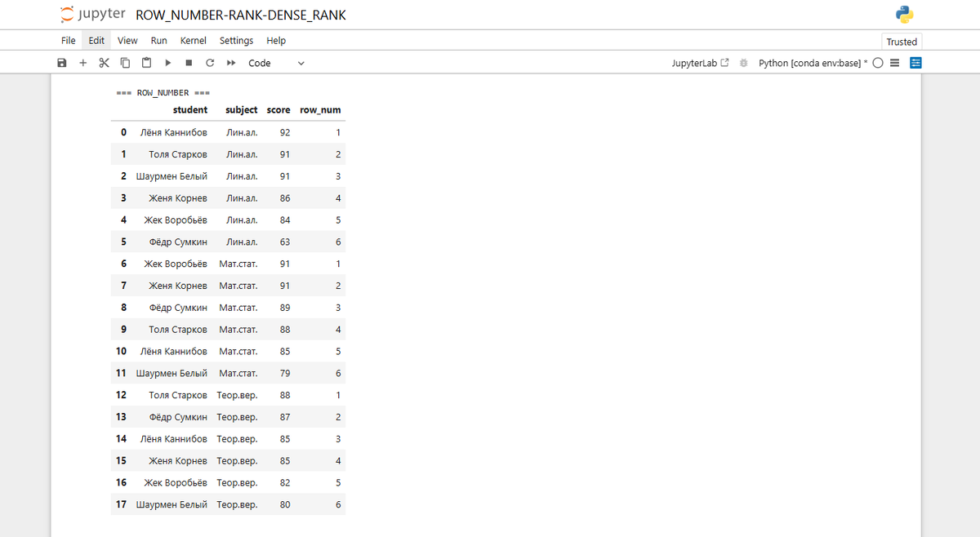Click row index 10
980x537 pixels.
pos(121,351)
